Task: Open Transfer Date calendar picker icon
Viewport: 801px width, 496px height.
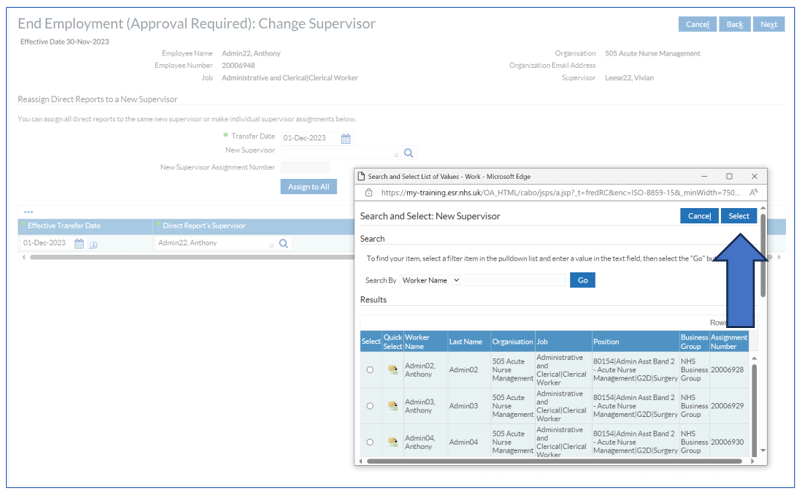Action: click(346, 138)
